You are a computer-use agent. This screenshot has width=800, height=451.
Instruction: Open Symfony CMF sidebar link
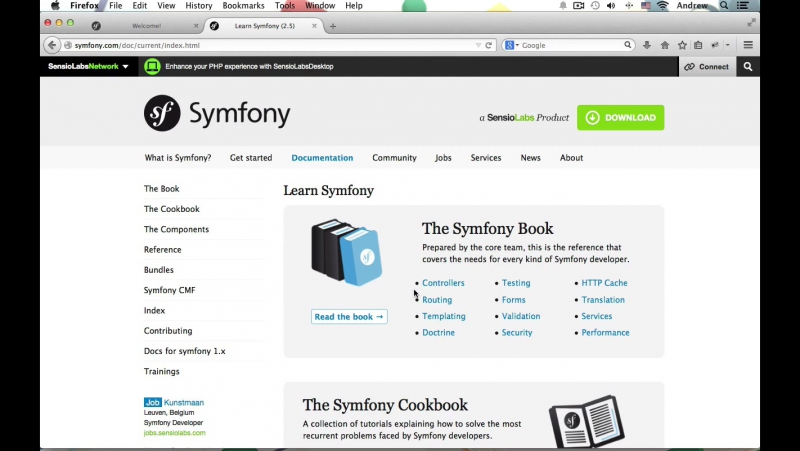[x=169, y=290]
